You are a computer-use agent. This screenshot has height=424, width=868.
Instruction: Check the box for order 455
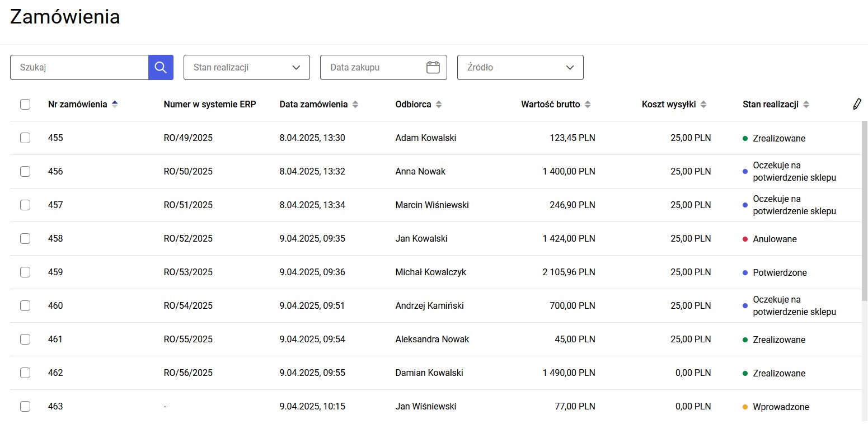25,138
